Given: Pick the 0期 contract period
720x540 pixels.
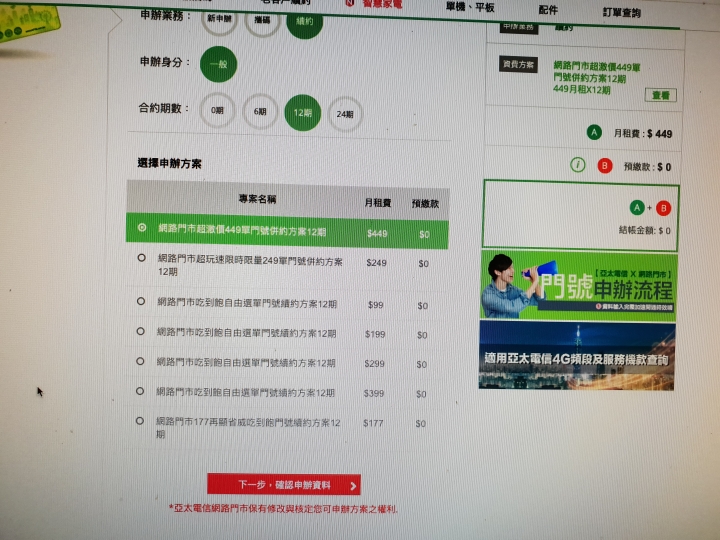Looking at the screenshot, I should point(217,111).
